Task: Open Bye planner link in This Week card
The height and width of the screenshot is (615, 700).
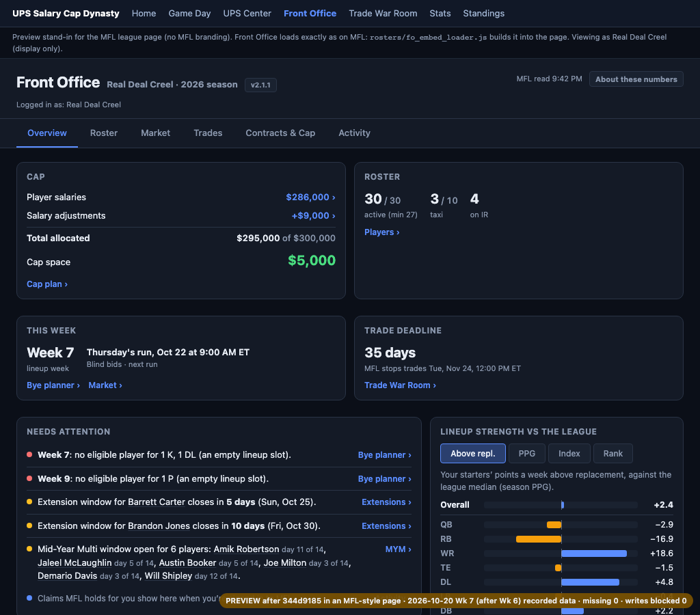Action: point(53,385)
